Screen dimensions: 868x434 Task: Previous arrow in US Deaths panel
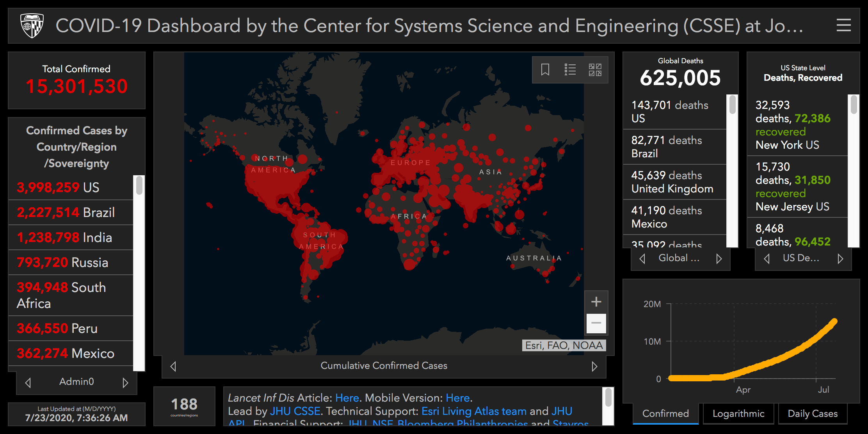tap(767, 258)
